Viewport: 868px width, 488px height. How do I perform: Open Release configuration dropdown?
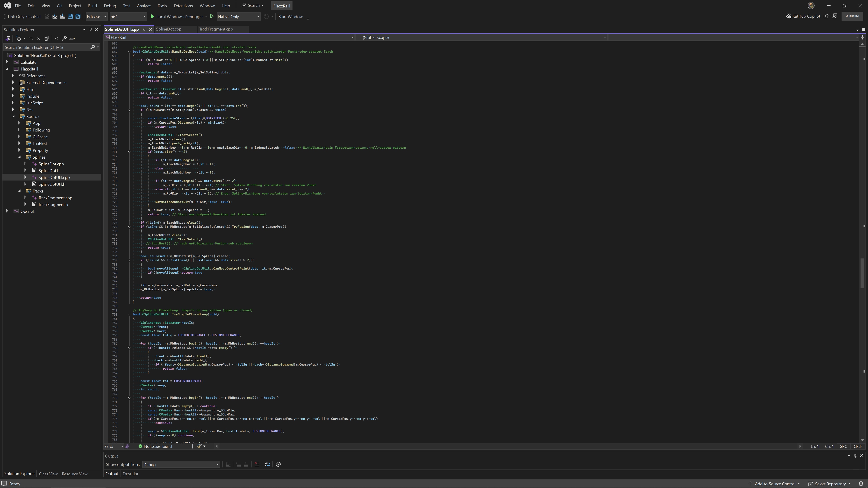click(96, 16)
